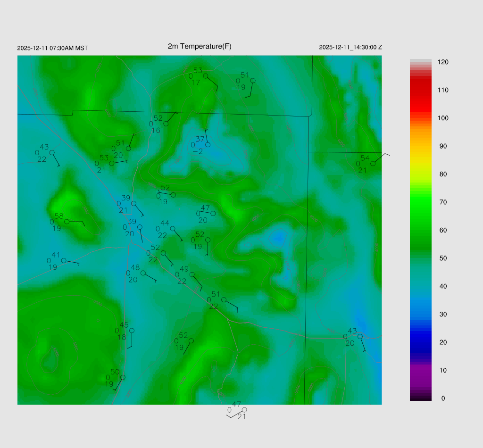The width and height of the screenshot is (483, 448).
Task: Click the 07:30AM MST local timestamp
Action: (52, 48)
